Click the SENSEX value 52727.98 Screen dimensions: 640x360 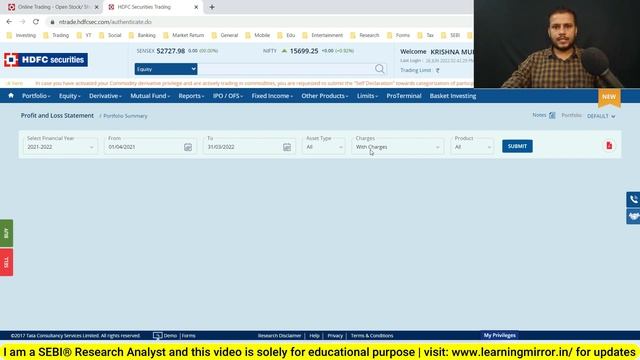click(171, 51)
